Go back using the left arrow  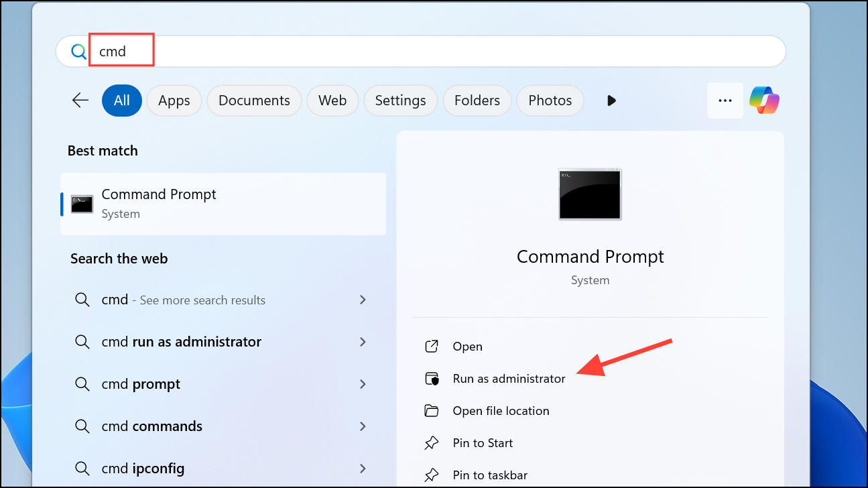(80, 101)
